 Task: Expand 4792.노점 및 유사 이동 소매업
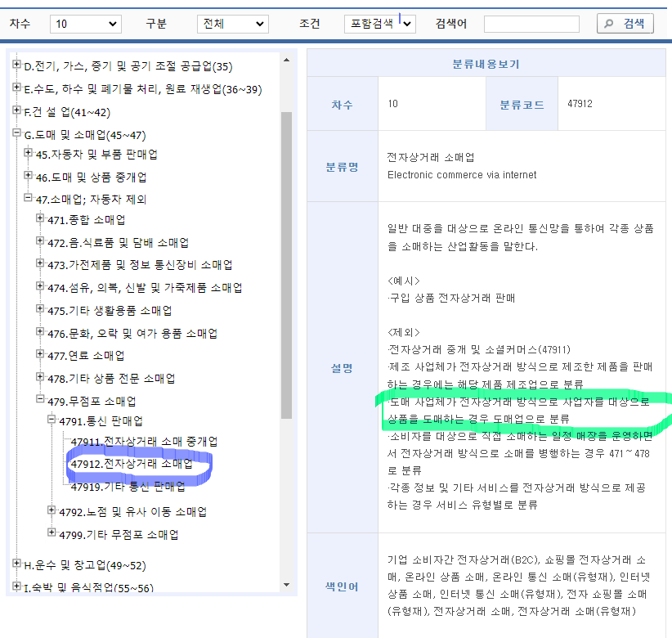pyautogui.click(x=52, y=511)
